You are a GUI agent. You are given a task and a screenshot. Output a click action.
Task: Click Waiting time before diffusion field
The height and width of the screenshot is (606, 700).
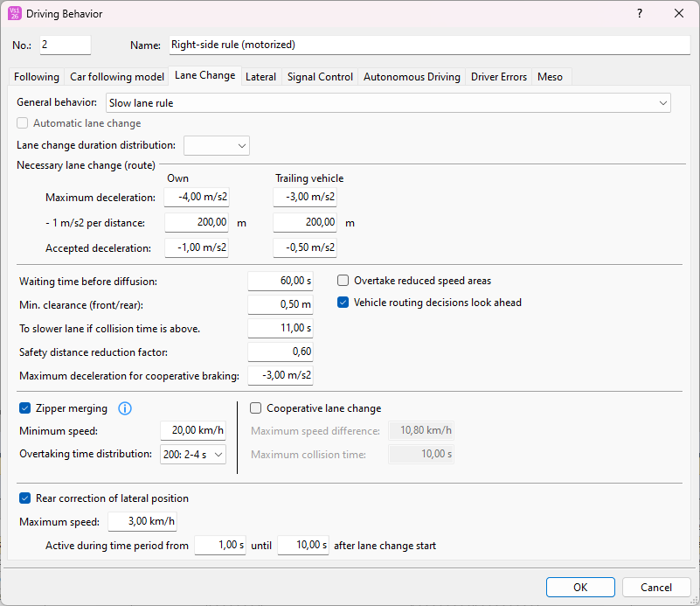click(x=281, y=281)
